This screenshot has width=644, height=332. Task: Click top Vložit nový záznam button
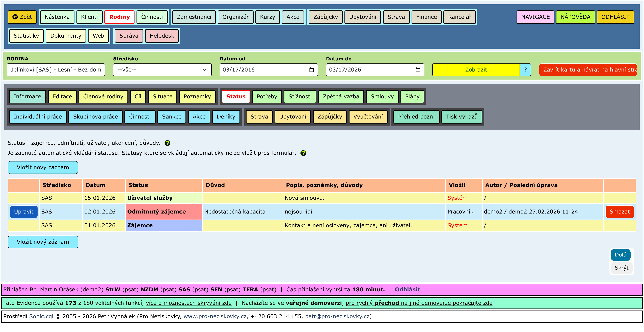pos(43,167)
